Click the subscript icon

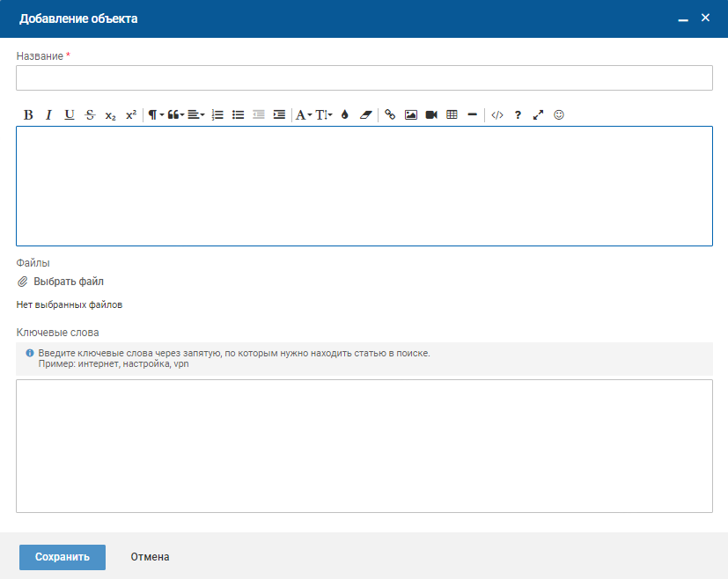pos(110,114)
